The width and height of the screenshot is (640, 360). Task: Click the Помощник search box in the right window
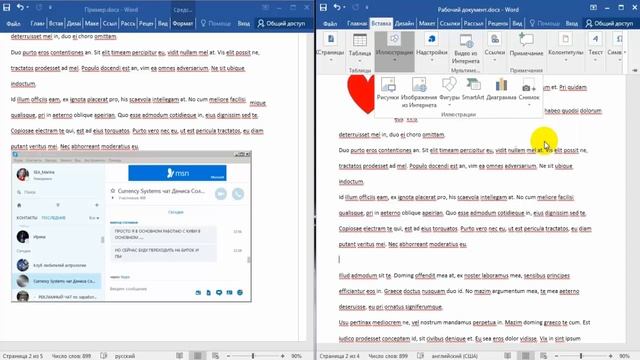[x=545, y=24]
